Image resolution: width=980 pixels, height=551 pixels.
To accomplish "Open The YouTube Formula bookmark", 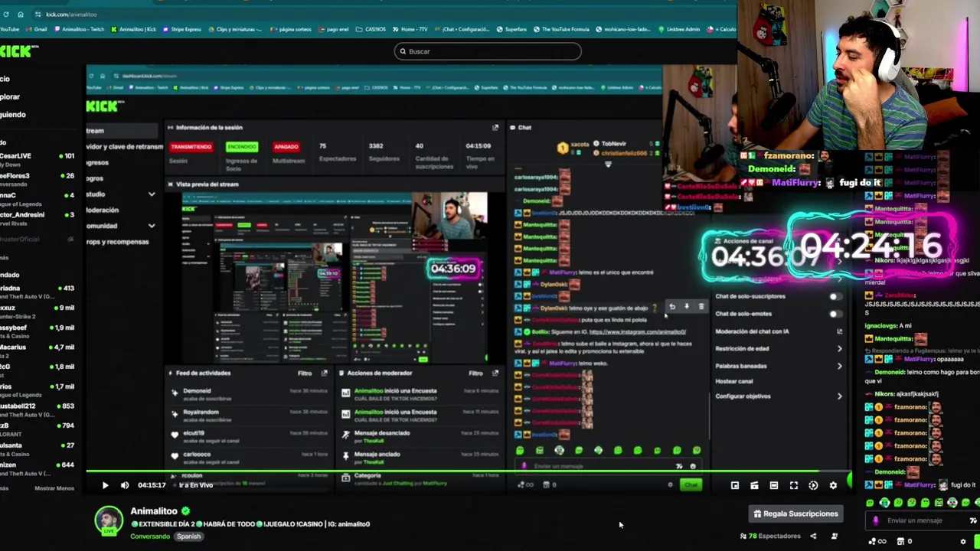I will tap(563, 30).
